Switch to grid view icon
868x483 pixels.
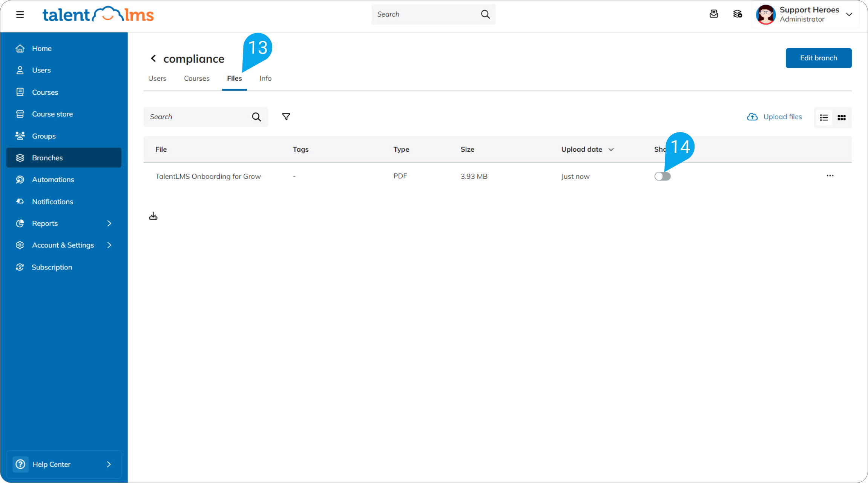coord(842,118)
